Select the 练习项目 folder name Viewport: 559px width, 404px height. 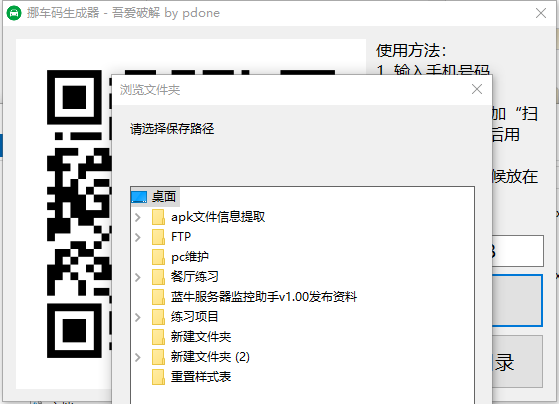[x=195, y=317]
